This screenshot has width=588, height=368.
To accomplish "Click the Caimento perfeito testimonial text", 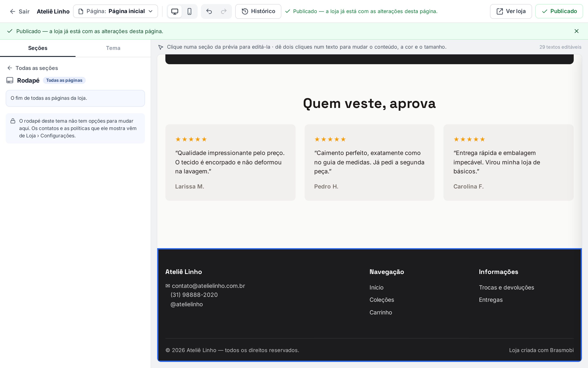I will (x=369, y=162).
